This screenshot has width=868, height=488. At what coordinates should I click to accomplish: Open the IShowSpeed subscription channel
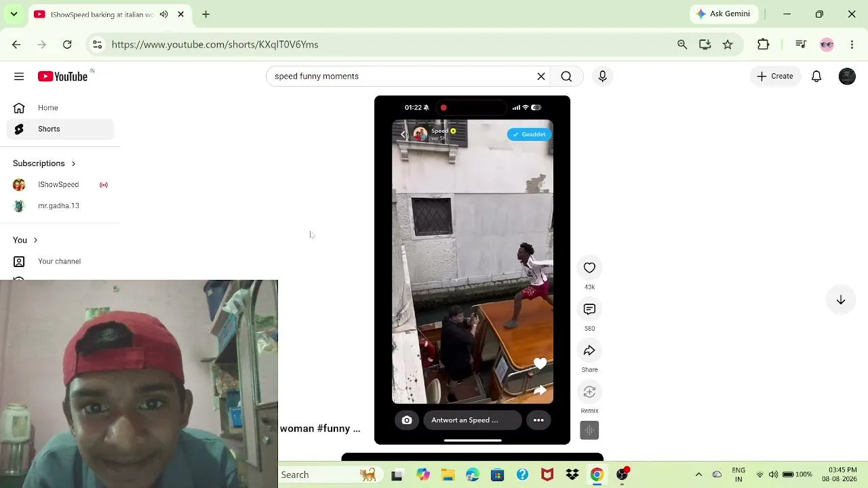tap(60, 184)
